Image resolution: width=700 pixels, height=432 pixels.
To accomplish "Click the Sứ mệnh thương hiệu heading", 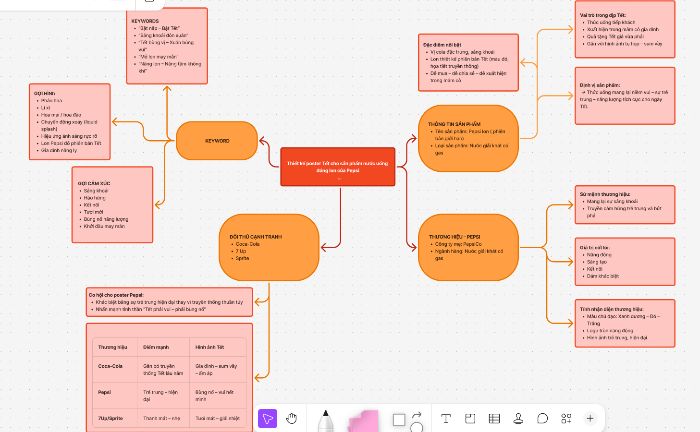I will pos(605,194).
